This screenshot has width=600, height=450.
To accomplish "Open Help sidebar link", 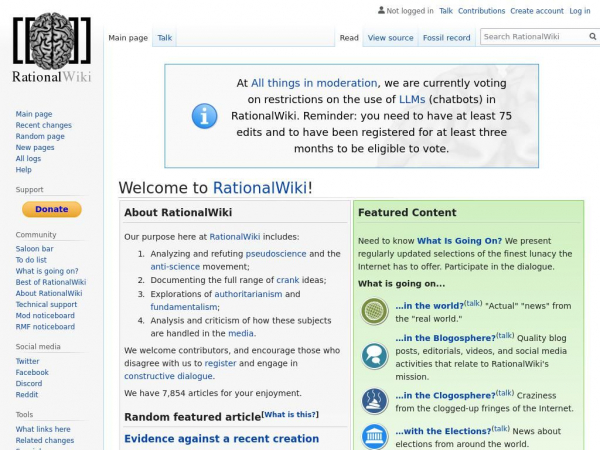I will [x=23, y=170].
